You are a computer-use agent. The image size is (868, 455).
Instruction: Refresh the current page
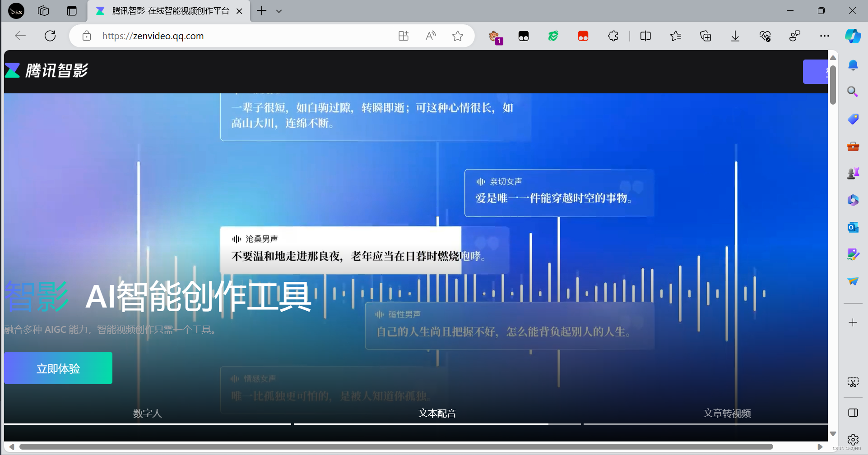(50, 36)
